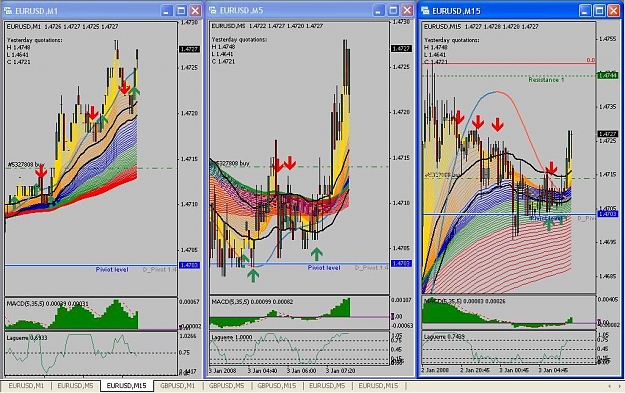Go to the GBPUSD,M15 tab

277,386
